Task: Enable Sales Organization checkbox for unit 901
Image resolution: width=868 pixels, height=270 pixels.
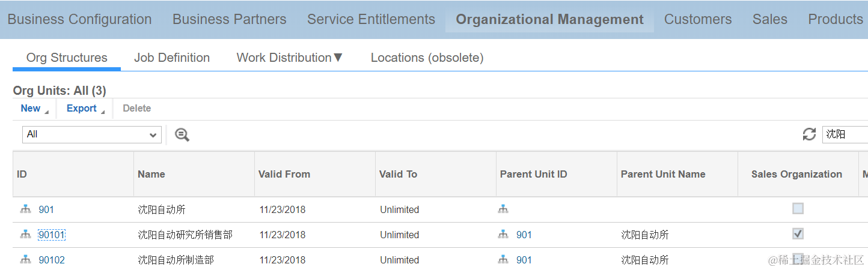Action: (x=798, y=209)
